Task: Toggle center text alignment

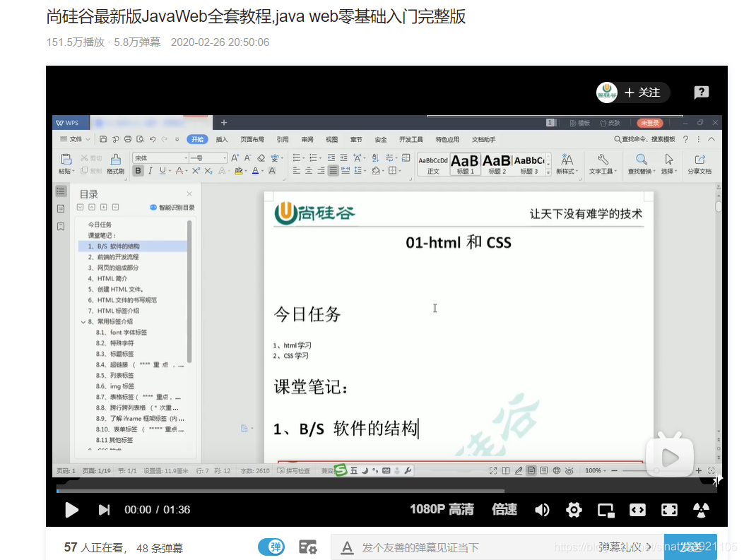Action: point(309,171)
